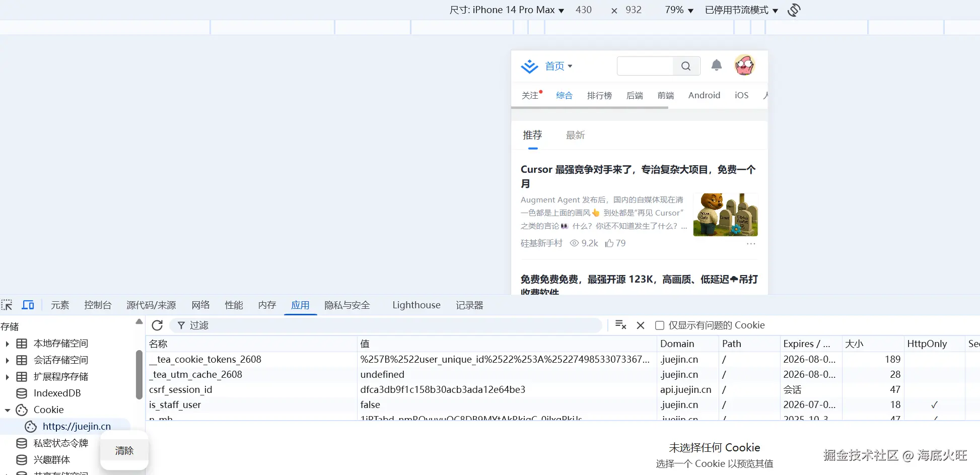The width and height of the screenshot is (980, 475).
Task: Click the 扩展程序存储 table icon
Action: pyautogui.click(x=22, y=377)
